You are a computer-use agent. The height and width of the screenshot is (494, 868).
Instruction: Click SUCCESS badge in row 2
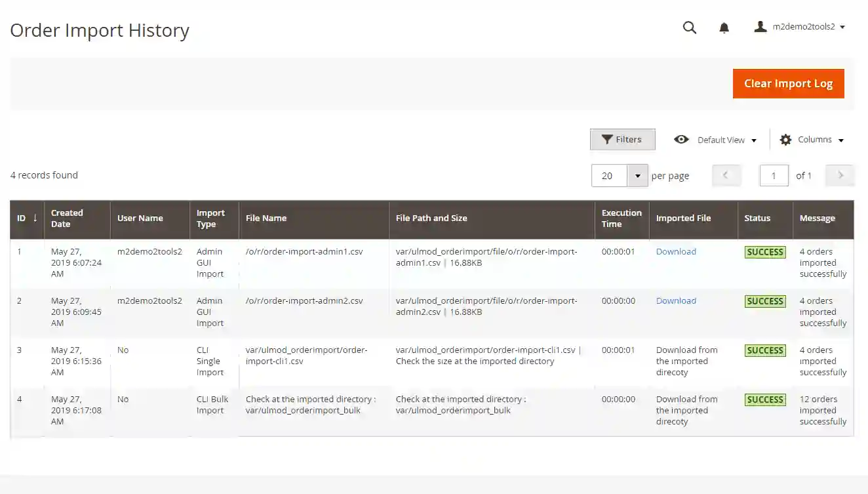click(x=765, y=301)
